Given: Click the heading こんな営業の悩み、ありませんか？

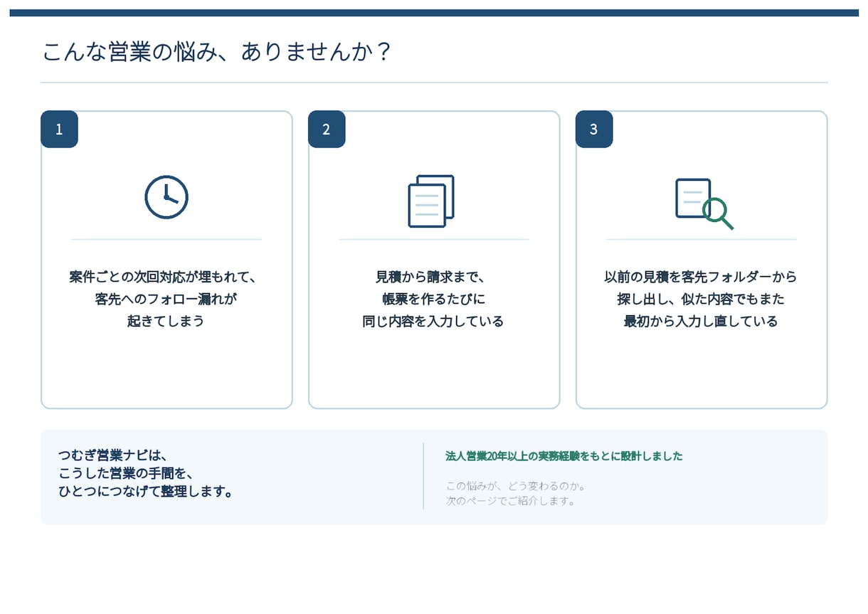Looking at the screenshot, I should (217, 52).
